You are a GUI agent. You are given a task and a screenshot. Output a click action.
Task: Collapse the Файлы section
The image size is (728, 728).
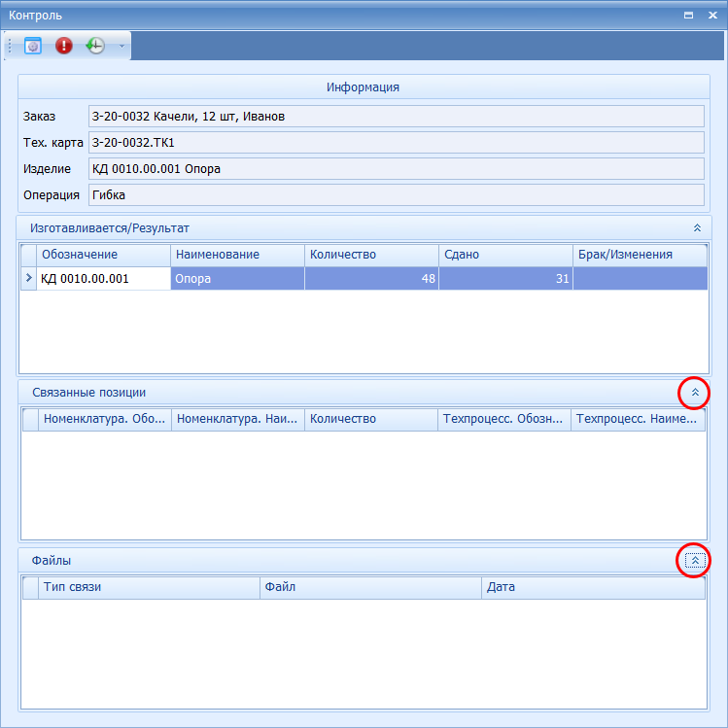pos(695,560)
